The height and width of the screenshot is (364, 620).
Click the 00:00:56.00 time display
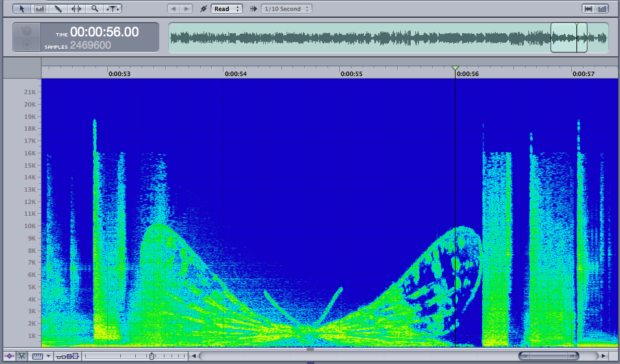tap(104, 32)
